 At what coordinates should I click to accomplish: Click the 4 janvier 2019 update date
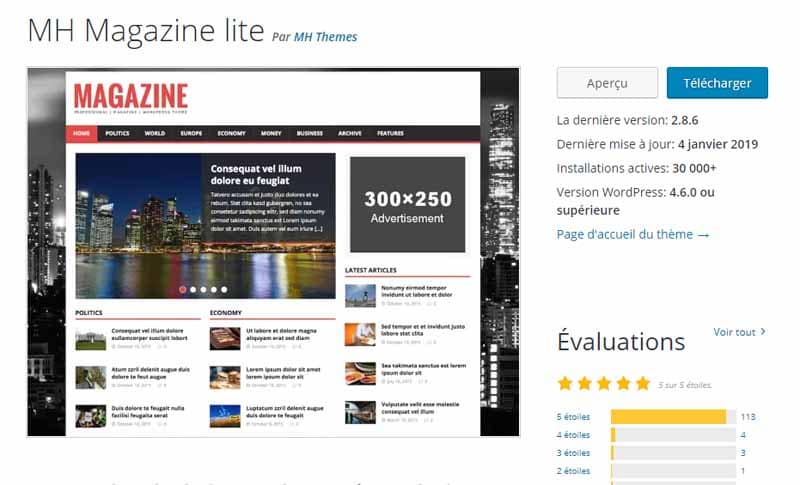tap(718, 144)
